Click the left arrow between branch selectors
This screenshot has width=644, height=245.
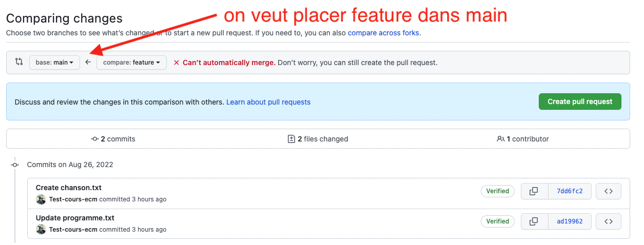coord(88,63)
